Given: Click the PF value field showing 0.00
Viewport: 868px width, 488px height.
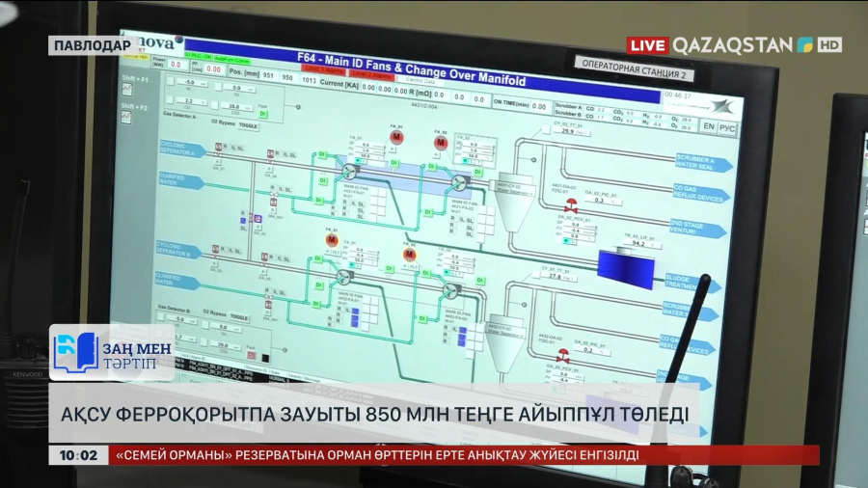Looking at the screenshot, I should pyautogui.click(x=214, y=69).
